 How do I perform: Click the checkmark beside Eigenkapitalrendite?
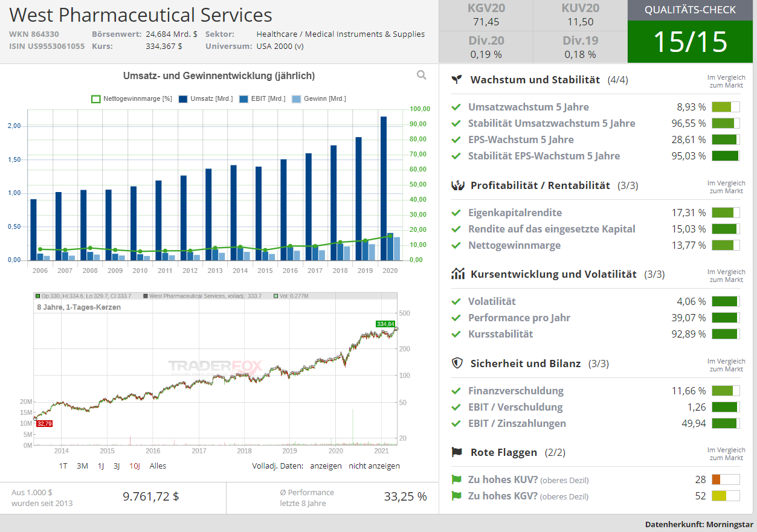tap(457, 213)
